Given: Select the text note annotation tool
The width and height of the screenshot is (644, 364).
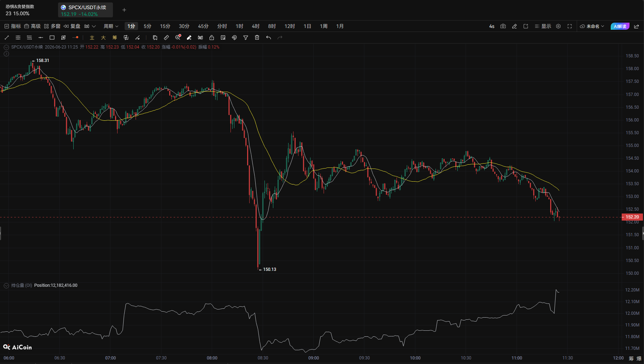Looking at the screenshot, I should [63, 38].
